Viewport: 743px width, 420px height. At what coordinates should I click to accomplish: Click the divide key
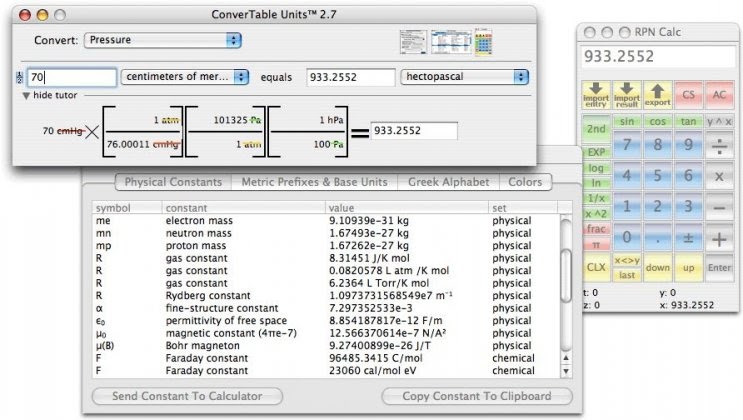tap(719, 146)
